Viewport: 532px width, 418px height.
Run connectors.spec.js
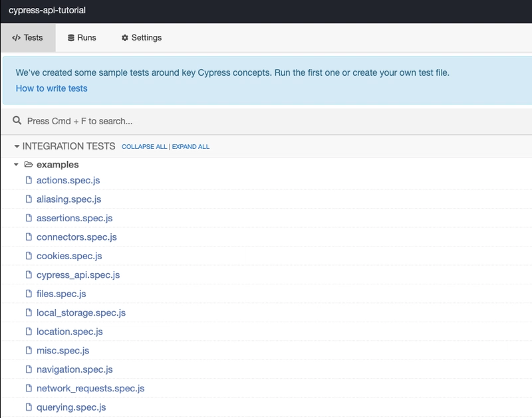pos(76,237)
